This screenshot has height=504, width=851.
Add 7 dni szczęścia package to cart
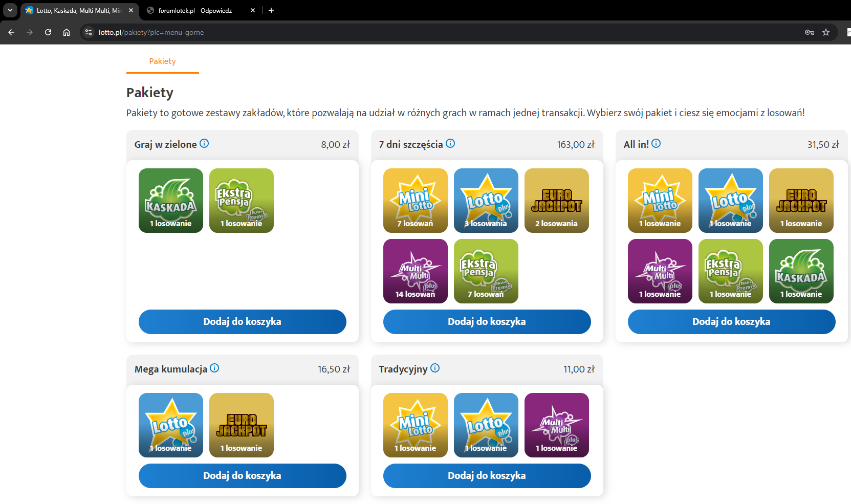[x=487, y=322]
